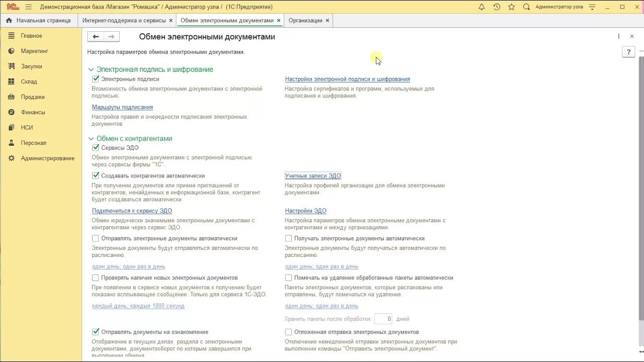Enable Помечать на удаление обработанные пакеты автоматически
The height and width of the screenshot is (362, 644).
click(288, 278)
